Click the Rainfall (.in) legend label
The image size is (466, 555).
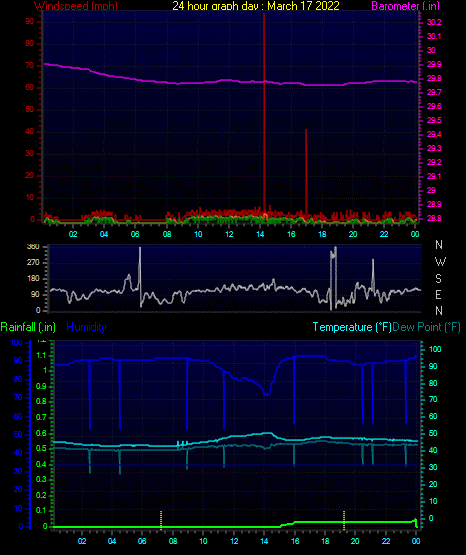[x=28, y=327]
